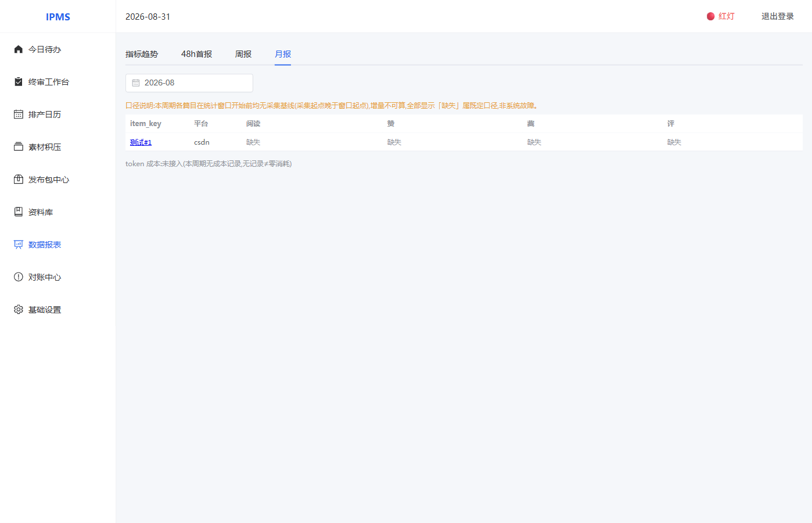The height and width of the screenshot is (523, 812).
Task: Go to the 终审工作台 menu item
Action: click(x=58, y=82)
